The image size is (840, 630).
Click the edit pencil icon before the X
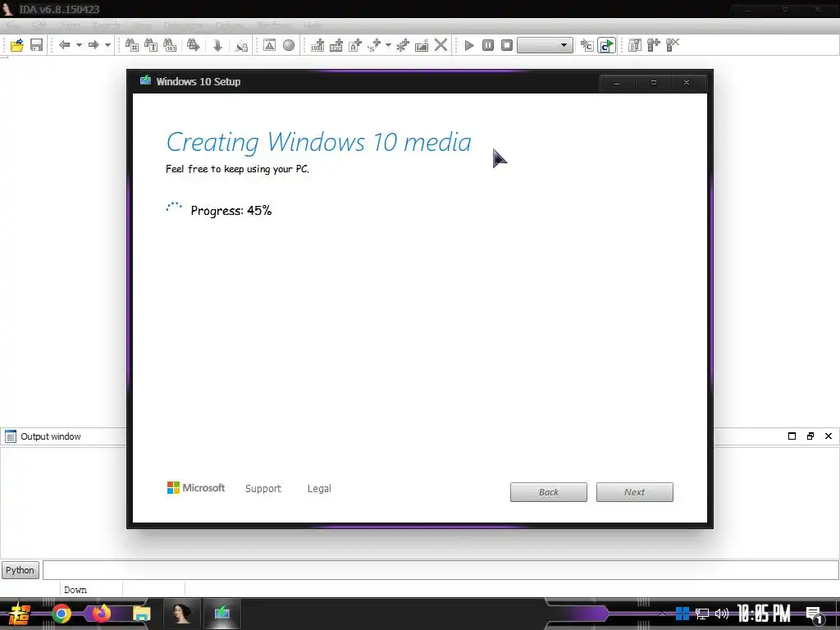coord(422,45)
